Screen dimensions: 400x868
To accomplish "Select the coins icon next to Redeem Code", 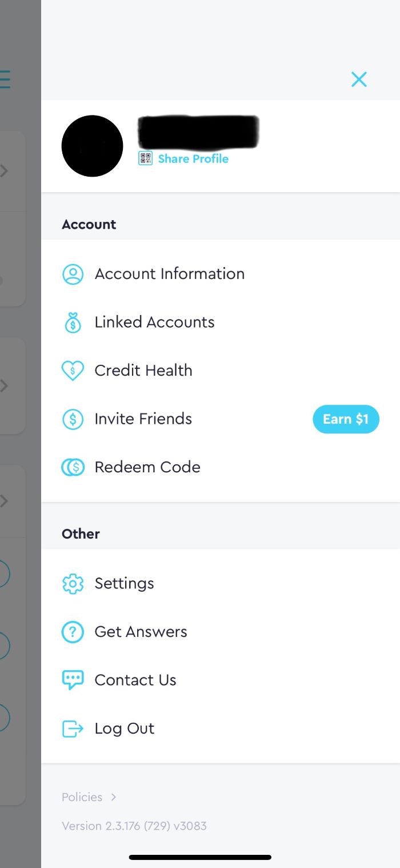I will click(x=73, y=467).
